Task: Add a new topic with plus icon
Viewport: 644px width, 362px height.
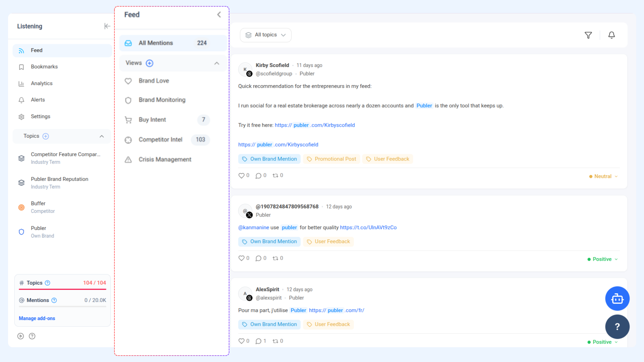Action: 46,136
